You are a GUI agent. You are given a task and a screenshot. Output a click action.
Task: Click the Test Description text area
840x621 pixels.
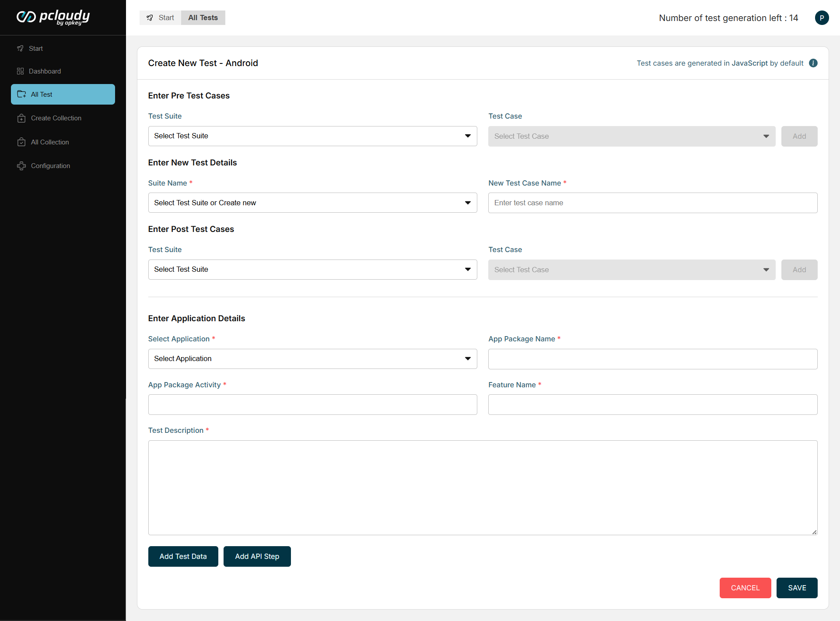(x=483, y=488)
